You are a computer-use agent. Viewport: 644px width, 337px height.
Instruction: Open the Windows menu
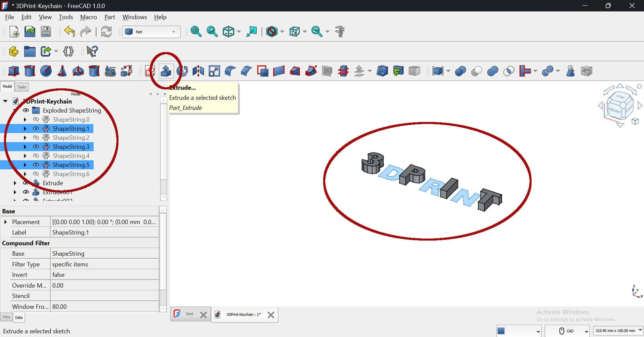tap(135, 17)
